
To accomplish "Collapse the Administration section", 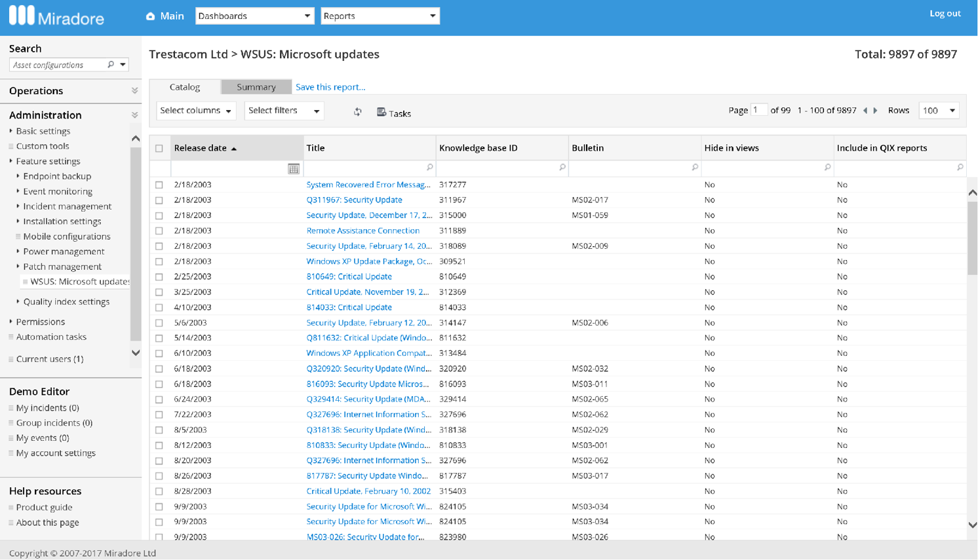I will (134, 115).
